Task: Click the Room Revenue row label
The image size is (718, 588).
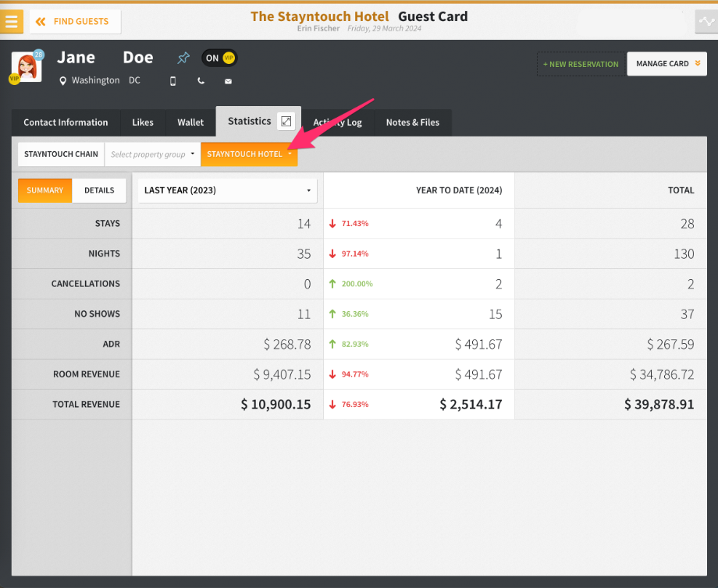Action: click(87, 374)
